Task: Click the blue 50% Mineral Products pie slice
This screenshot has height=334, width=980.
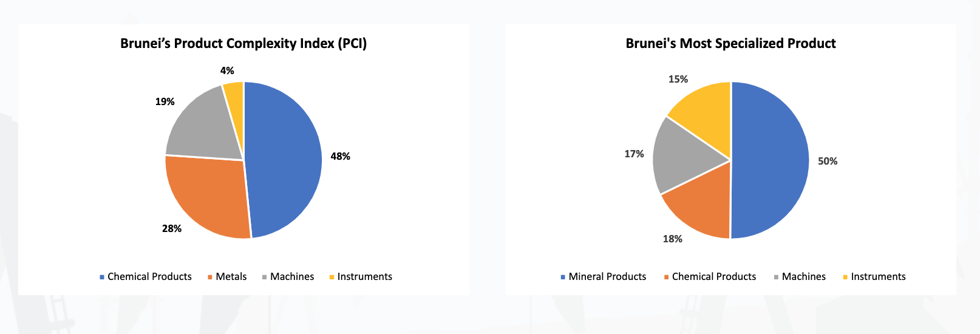Action: click(771, 161)
